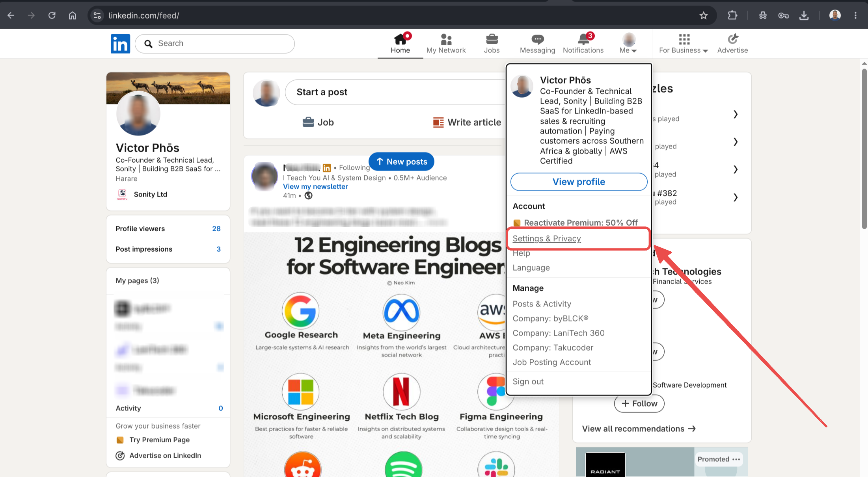Open the post visibility globe icon
The image size is (868, 477).
[x=308, y=196]
